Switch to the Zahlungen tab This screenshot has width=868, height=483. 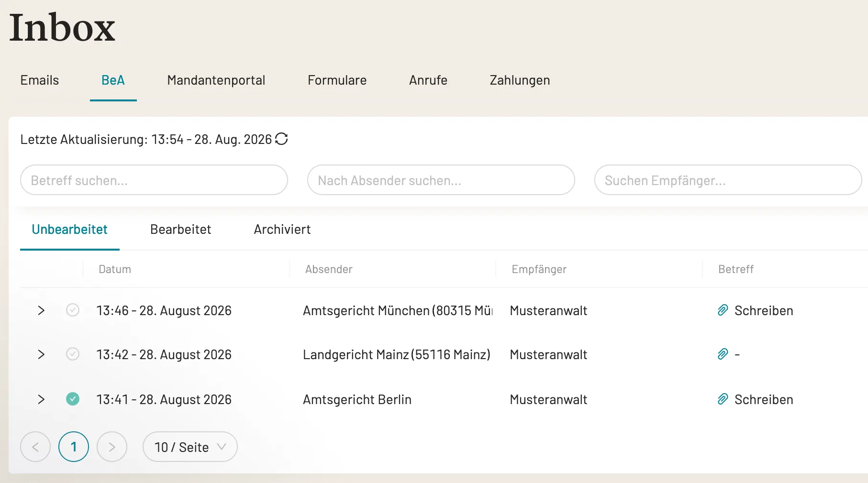click(520, 80)
